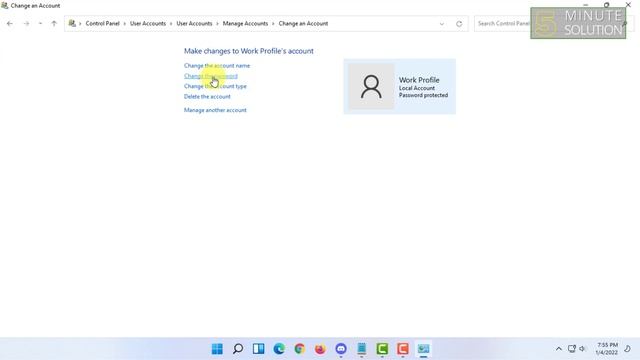Click Delete the account link
This screenshot has height=360, width=640.
(x=207, y=96)
